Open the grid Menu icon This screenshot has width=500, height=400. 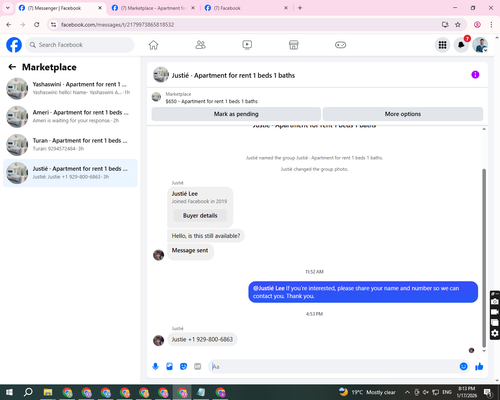[x=442, y=45]
